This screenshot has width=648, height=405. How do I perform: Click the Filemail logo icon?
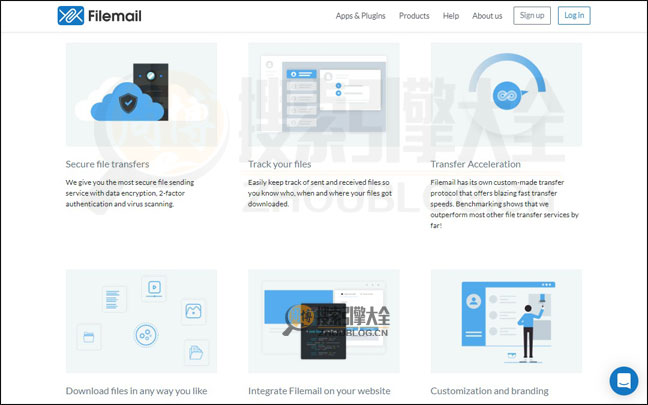point(71,16)
